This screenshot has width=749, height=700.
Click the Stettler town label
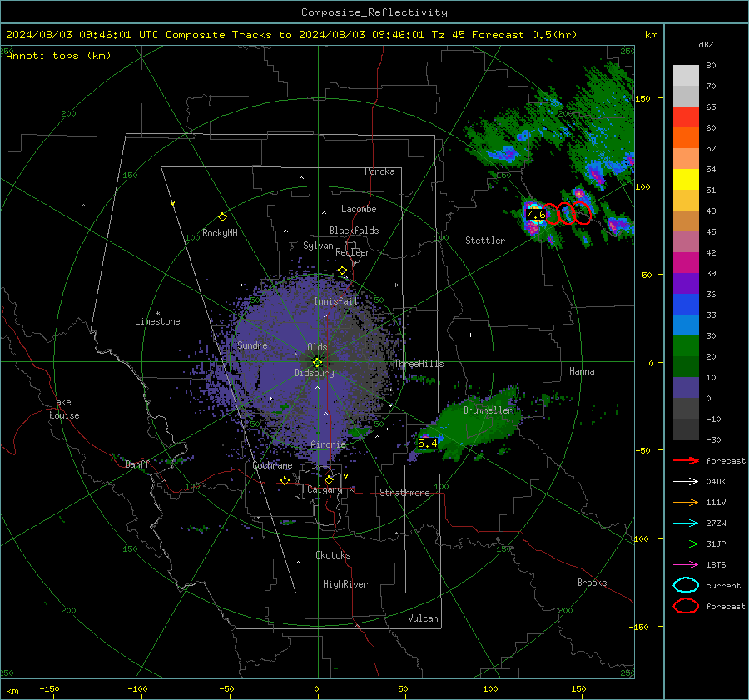pos(485,241)
